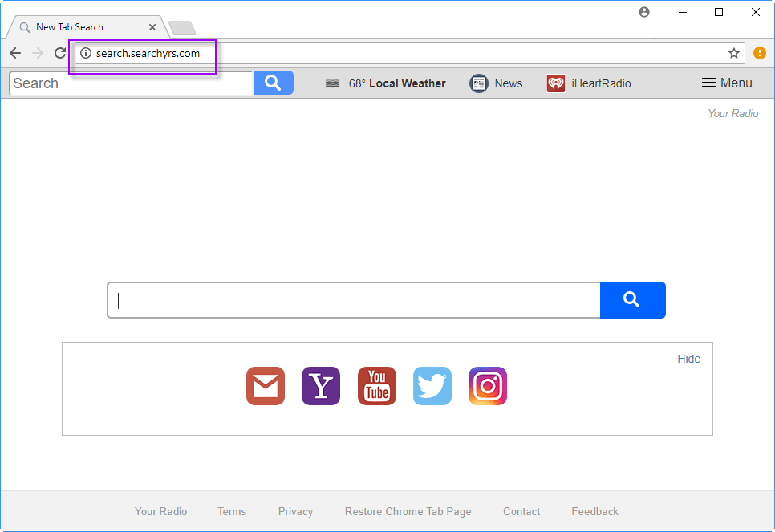
Task: Open the Contact footer link
Action: pyautogui.click(x=521, y=511)
